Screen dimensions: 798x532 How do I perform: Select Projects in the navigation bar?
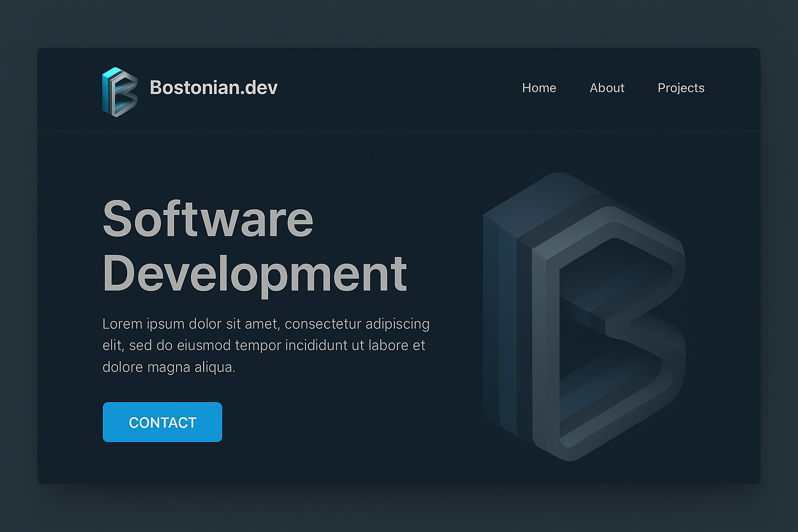681,88
